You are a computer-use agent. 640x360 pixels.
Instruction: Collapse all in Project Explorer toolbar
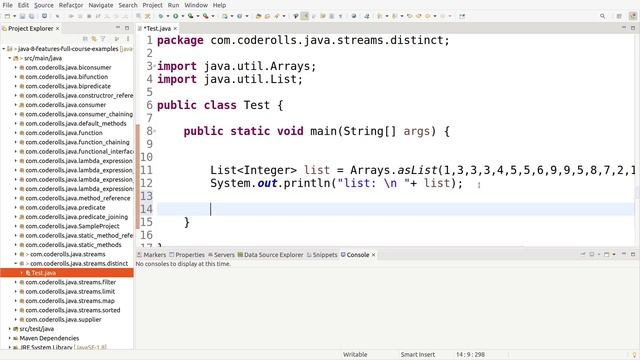coord(85,39)
